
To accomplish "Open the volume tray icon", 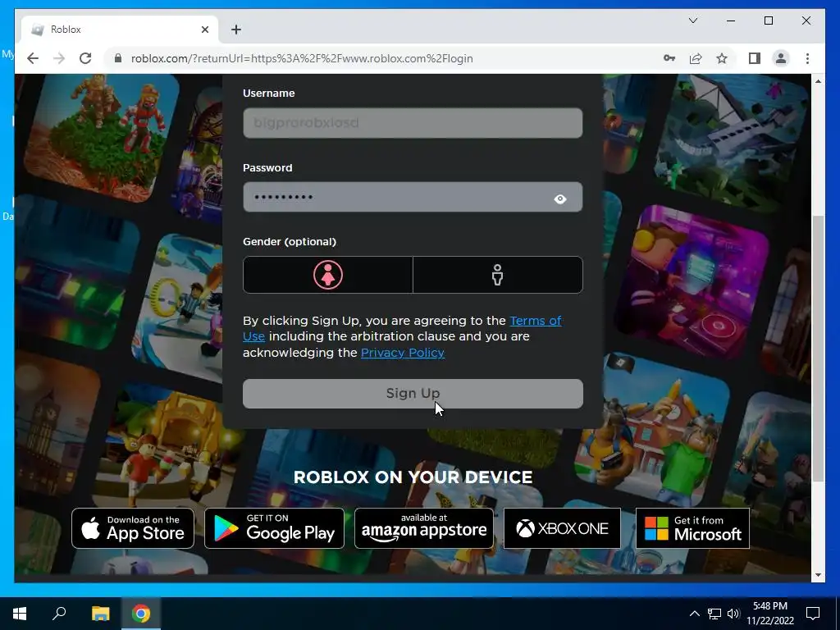I will [733, 614].
